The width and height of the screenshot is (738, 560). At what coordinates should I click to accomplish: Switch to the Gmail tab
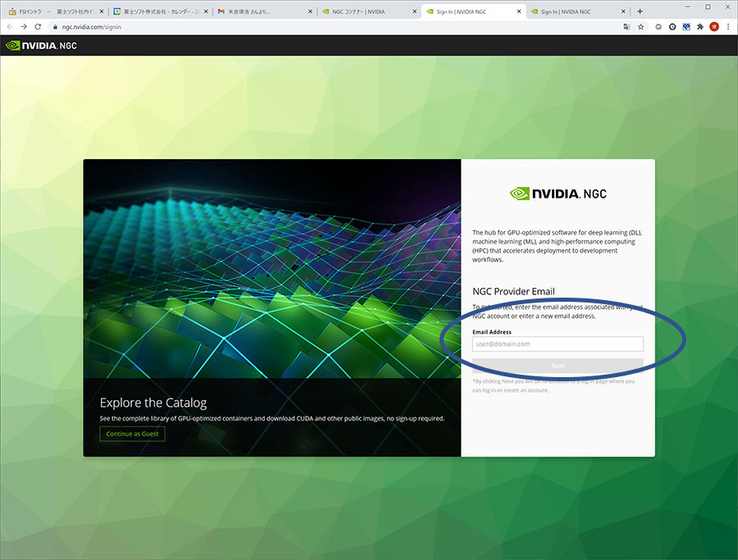[265, 11]
